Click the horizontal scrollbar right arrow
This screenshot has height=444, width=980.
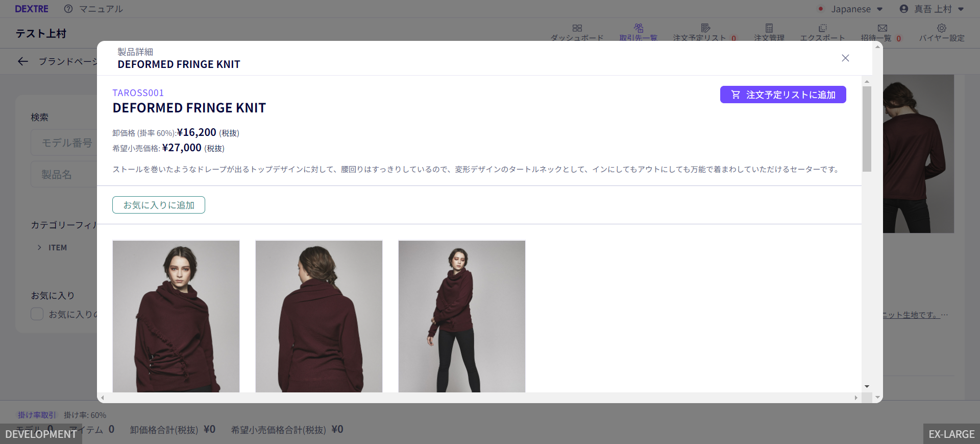coord(856,398)
